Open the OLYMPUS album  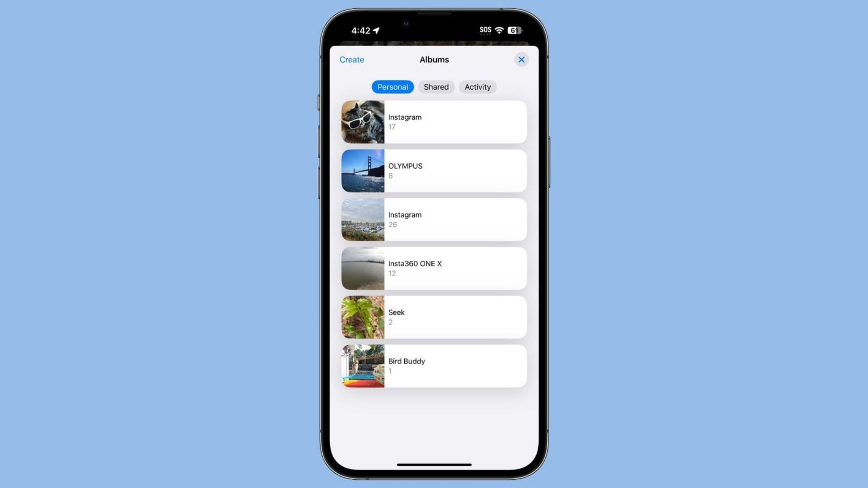[434, 170]
